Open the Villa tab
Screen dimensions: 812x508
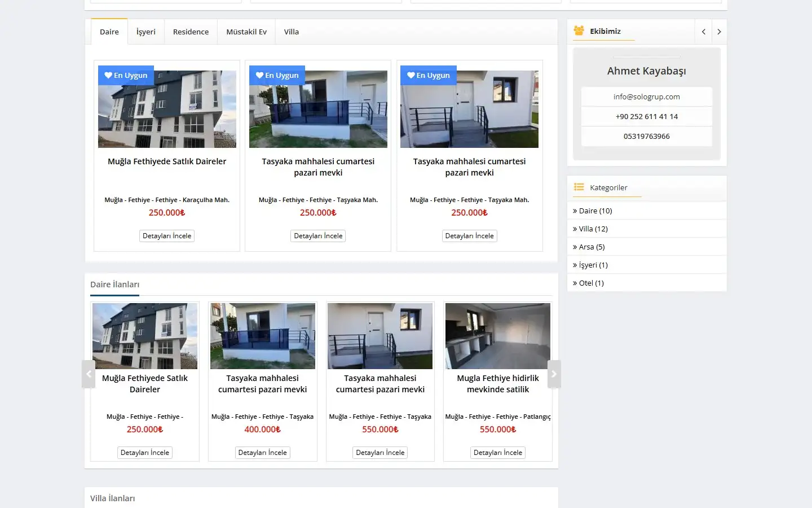point(292,32)
